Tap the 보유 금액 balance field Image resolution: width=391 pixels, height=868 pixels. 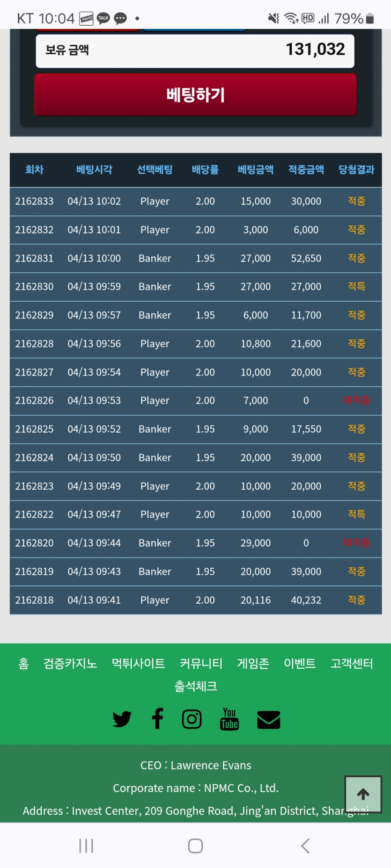point(195,51)
